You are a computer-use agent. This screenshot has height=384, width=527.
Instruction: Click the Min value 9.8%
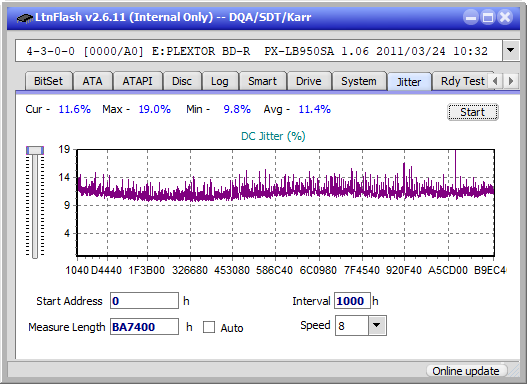click(237, 109)
